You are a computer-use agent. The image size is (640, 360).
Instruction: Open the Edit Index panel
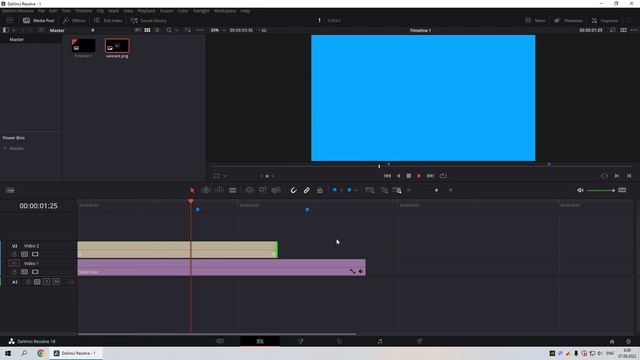(x=108, y=20)
